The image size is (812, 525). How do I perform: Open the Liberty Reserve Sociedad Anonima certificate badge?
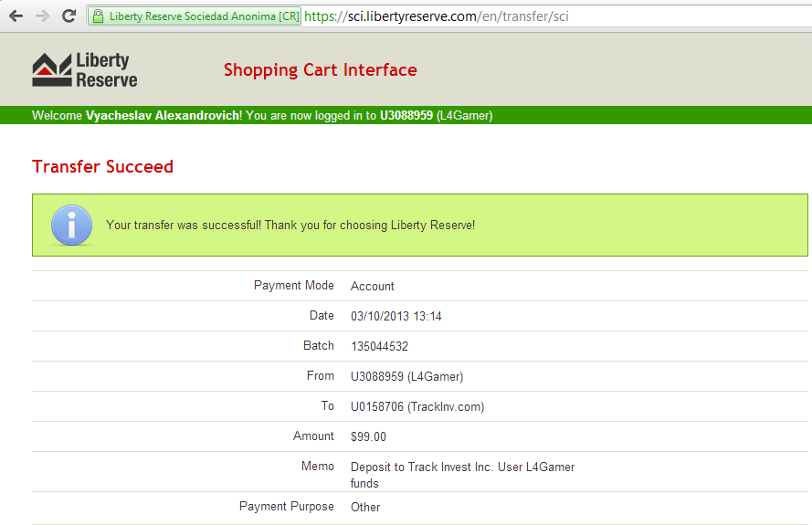(x=195, y=16)
